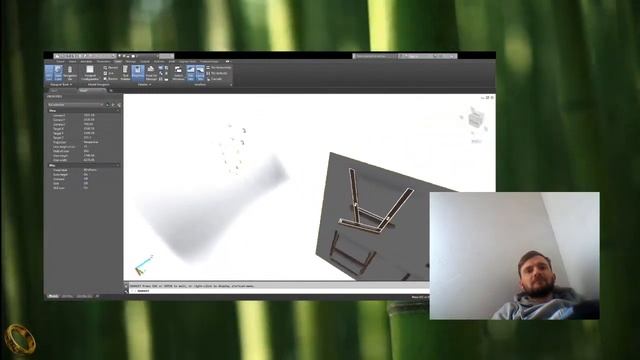Select the Layout1 tab at bottom
Image resolution: width=640 pixels, height=360 pixels.
point(67,296)
